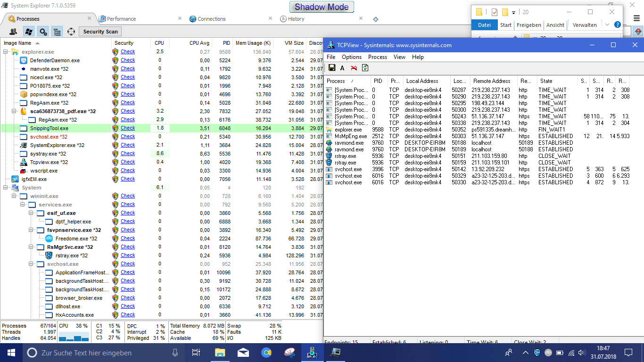Toggle the tree view icon in toolbar
The image size is (644, 362).
tap(57, 32)
